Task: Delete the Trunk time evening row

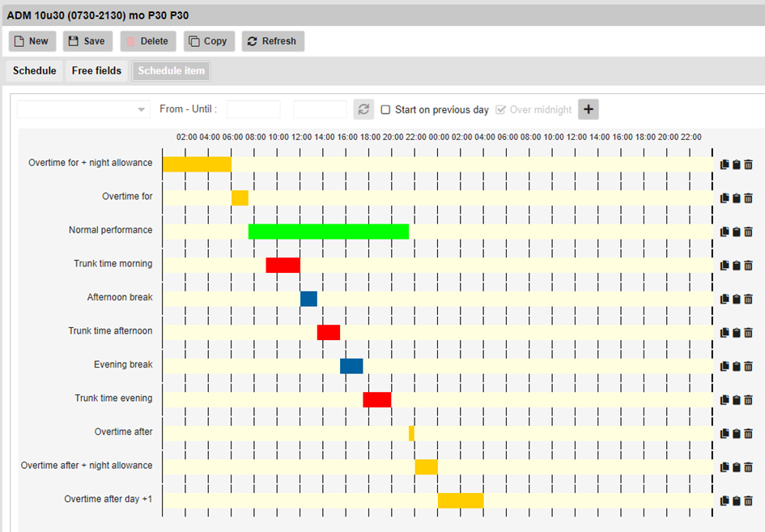Action: 749,400
